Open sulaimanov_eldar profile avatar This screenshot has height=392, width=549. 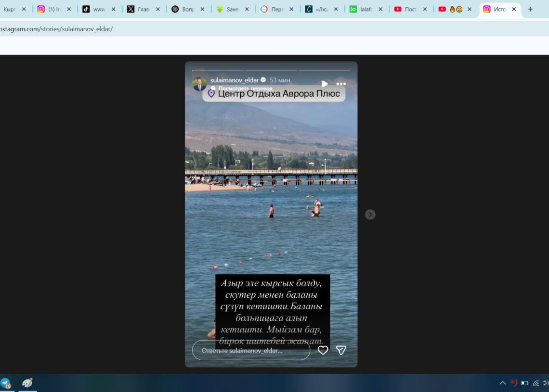tap(199, 84)
